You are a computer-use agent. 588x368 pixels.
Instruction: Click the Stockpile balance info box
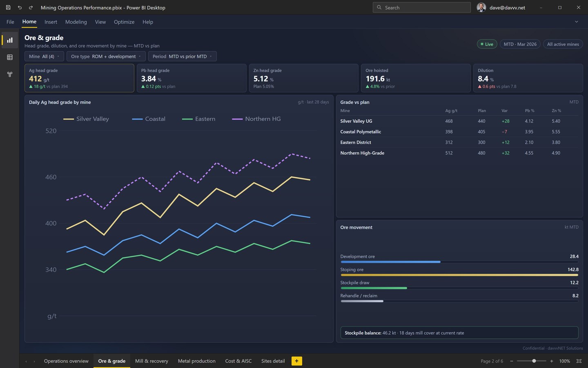point(459,333)
